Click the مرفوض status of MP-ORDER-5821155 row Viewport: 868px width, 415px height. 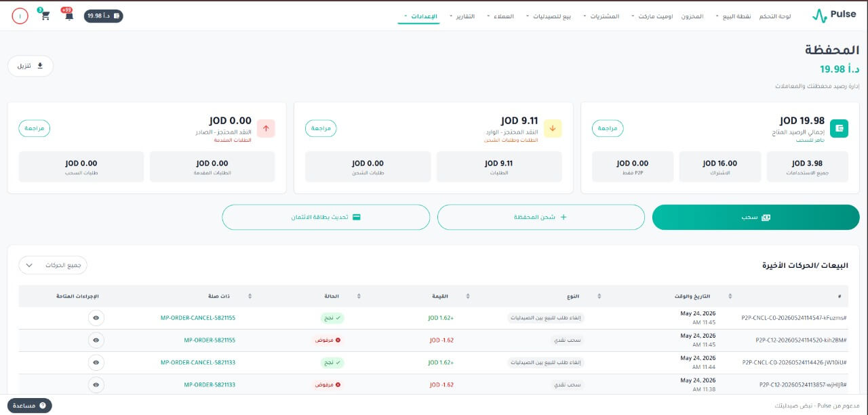tap(328, 340)
